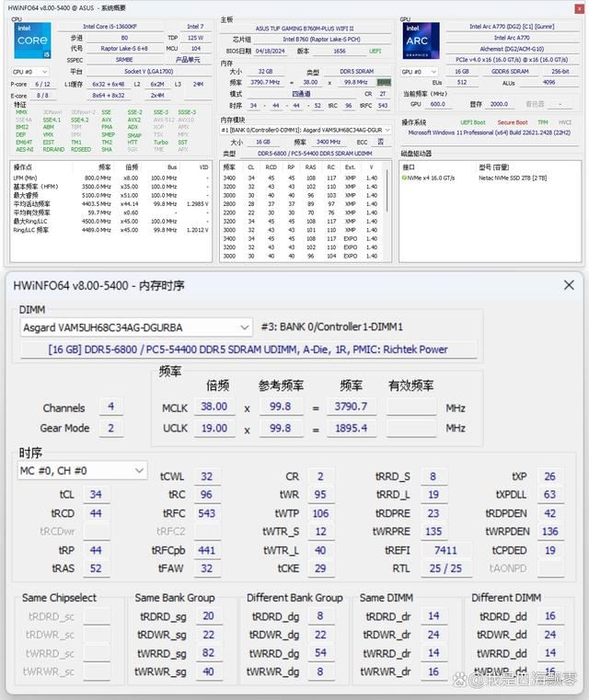Viewport: 589px width, 700px height.
Task: Click the tWRPDEN value 136
Action: [x=550, y=532]
